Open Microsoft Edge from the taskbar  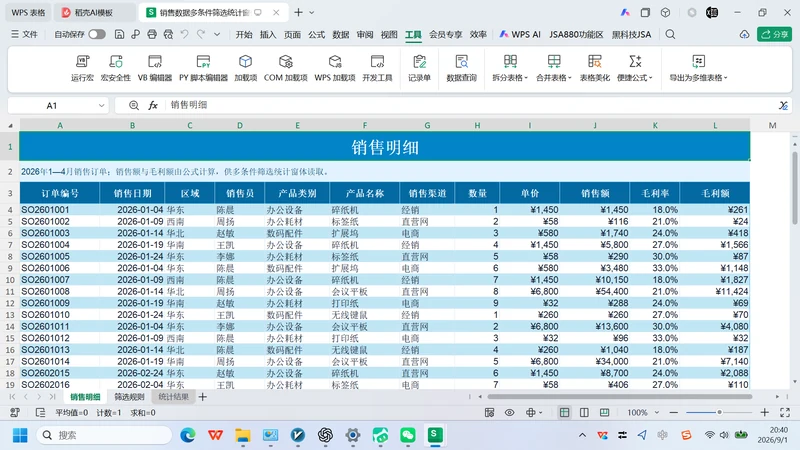click(188, 435)
